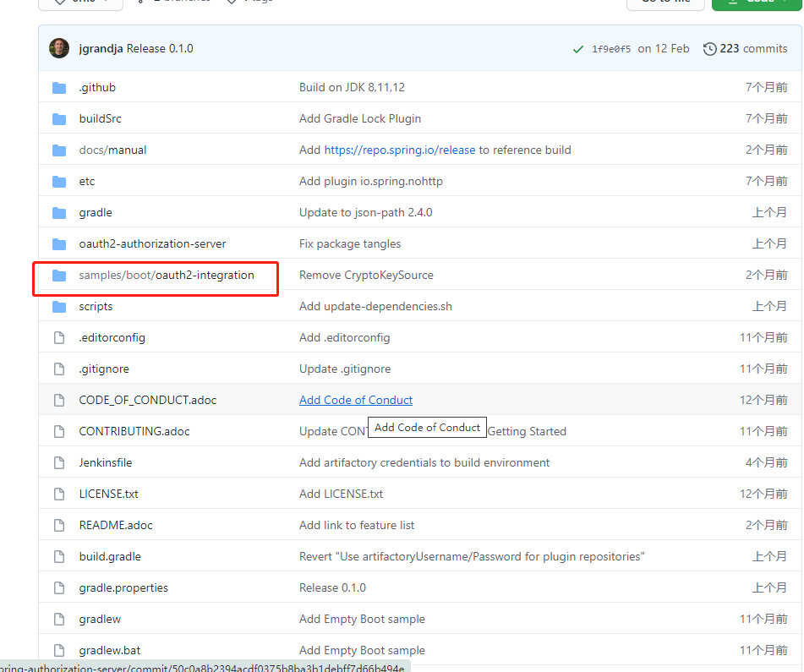Open the buildSrc folder

tap(100, 119)
